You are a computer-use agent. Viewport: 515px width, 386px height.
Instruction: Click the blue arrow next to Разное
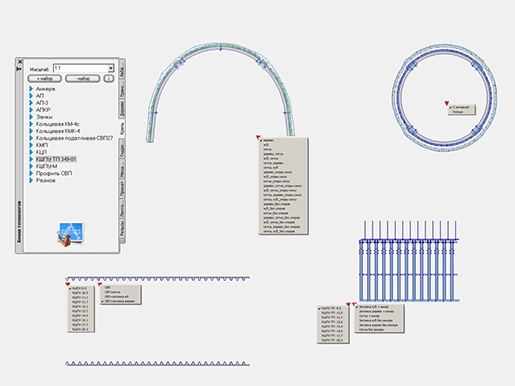[x=31, y=180]
